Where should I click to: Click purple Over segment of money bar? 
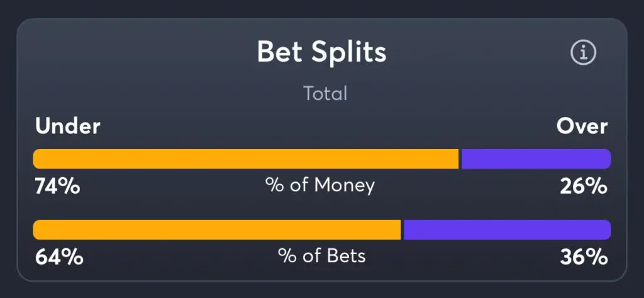tap(536, 159)
